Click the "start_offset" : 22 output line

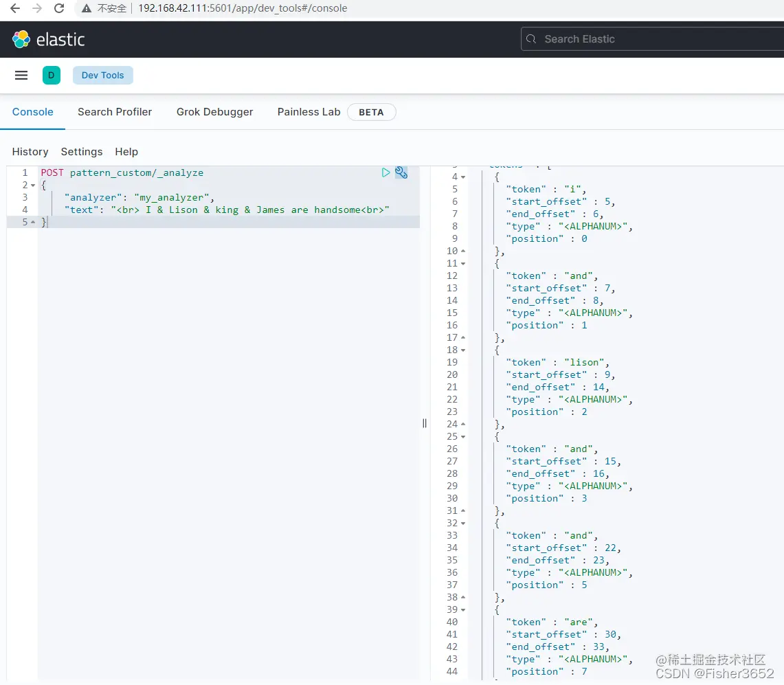563,548
